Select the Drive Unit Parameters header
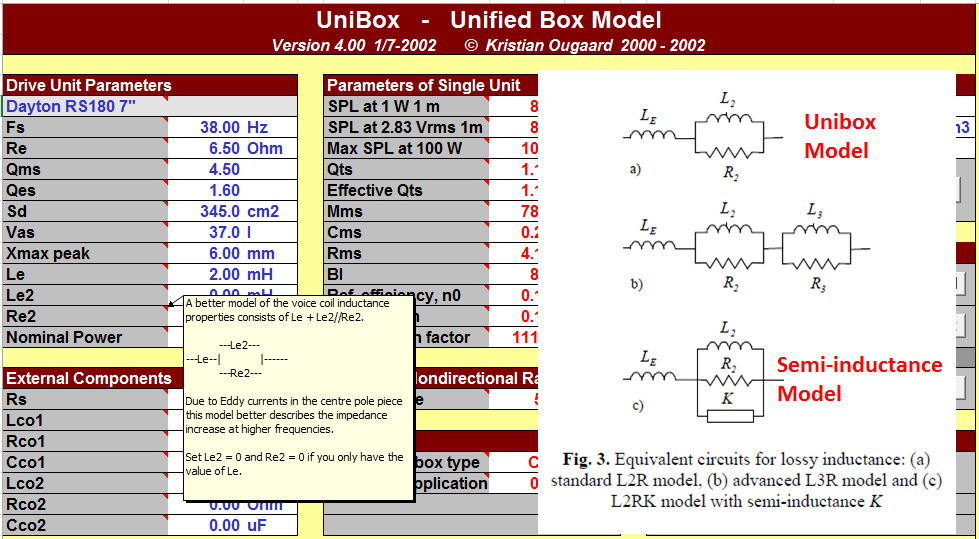This screenshot has width=979, height=539. point(150,86)
